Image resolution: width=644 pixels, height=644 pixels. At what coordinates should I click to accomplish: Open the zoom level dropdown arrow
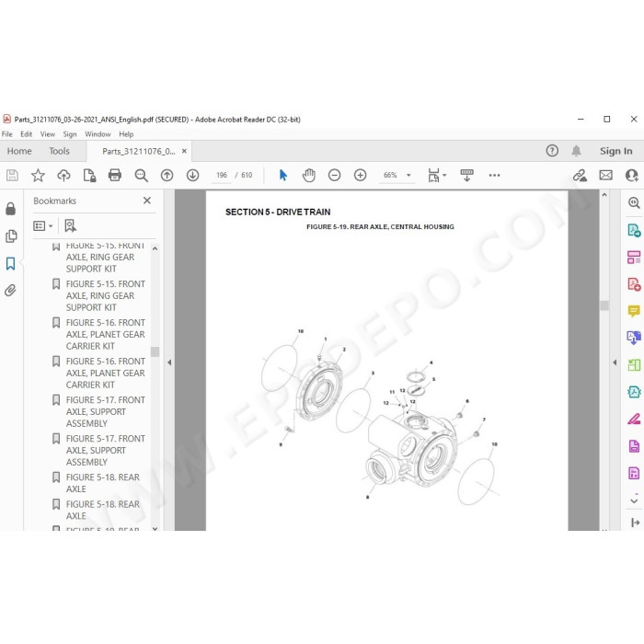click(408, 176)
